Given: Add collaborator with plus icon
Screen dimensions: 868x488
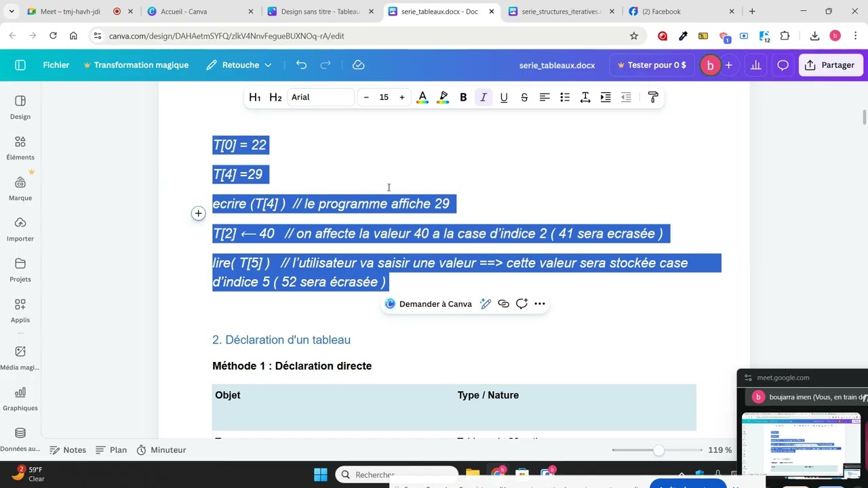Looking at the screenshot, I should click(x=728, y=65).
